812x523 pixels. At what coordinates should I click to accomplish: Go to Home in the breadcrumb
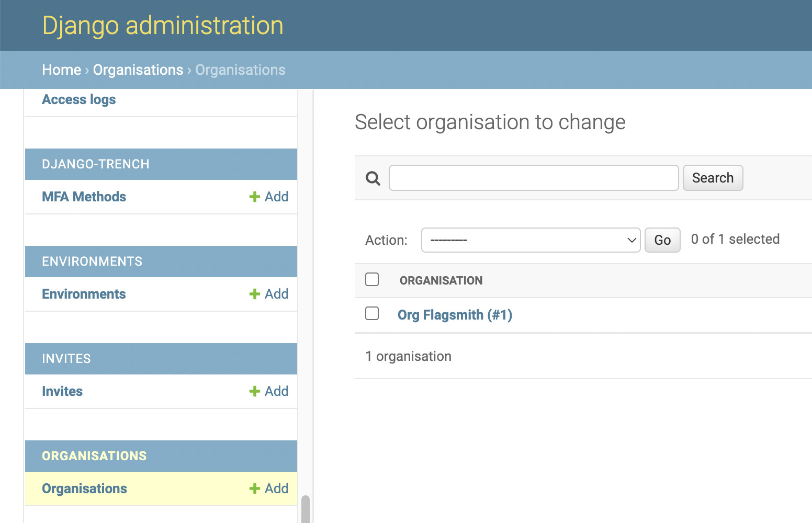click(x=61, y=70)
